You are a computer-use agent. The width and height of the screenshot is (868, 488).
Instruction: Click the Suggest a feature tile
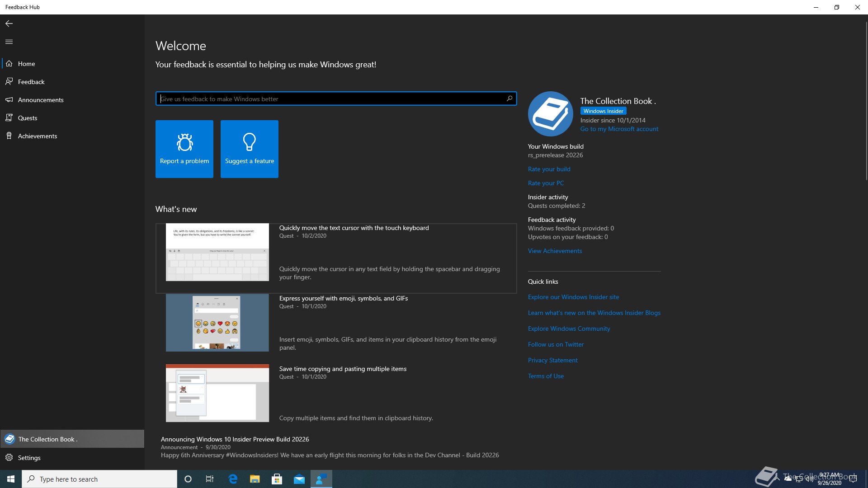[250, 149]
